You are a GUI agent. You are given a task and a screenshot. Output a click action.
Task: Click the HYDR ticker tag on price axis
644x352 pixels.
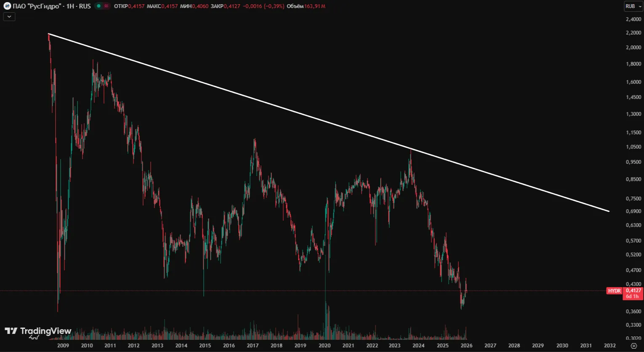(614, 291)
